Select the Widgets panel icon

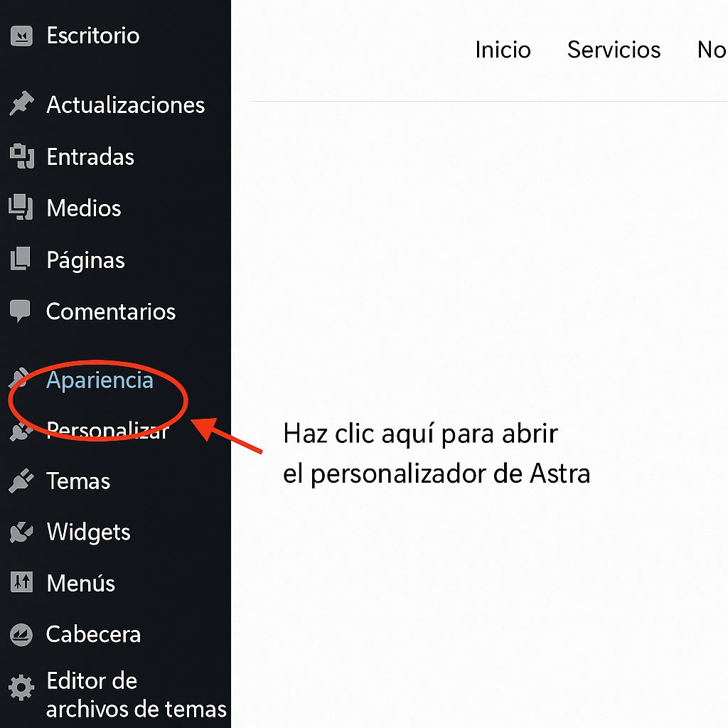(21, 532)
